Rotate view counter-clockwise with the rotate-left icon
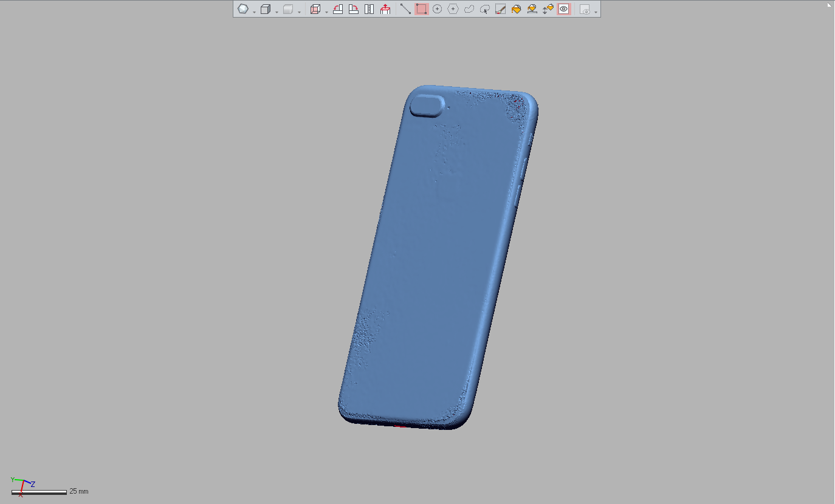 338,9
